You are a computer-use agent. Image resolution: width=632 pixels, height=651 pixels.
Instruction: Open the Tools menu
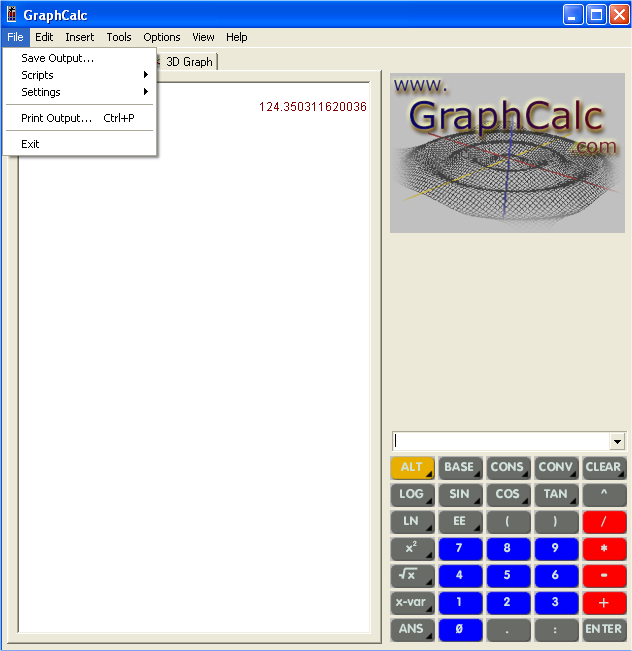119,37
